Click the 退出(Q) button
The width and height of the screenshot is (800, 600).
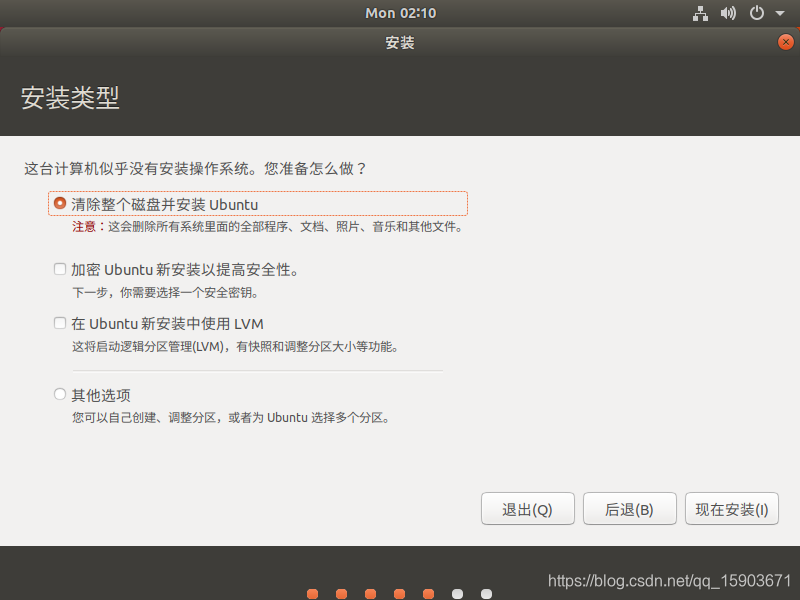pyautogui.click(x=528, y=509)
